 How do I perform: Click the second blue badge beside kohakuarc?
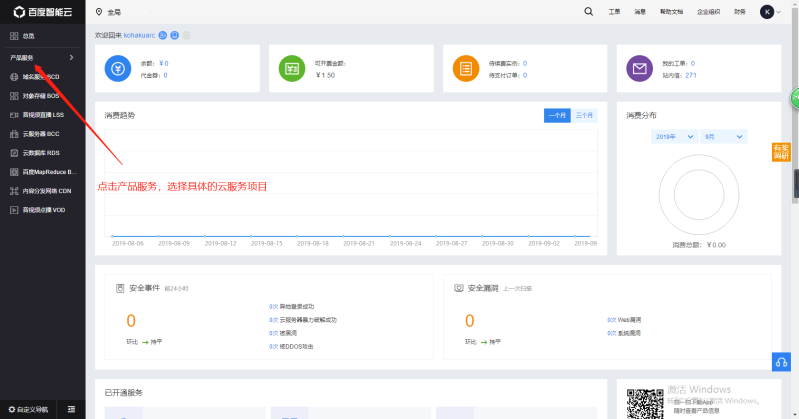click(174, 35)
